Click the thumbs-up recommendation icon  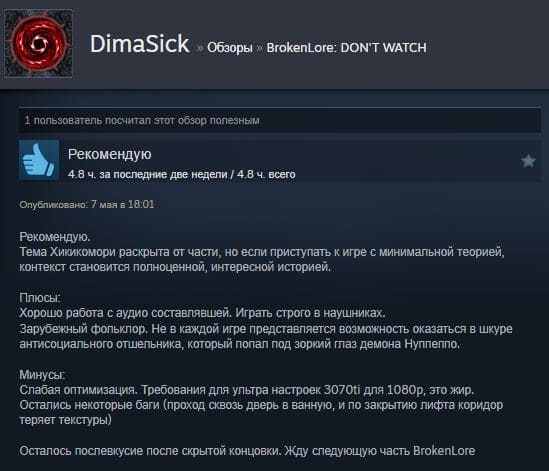tap(39, 160)
